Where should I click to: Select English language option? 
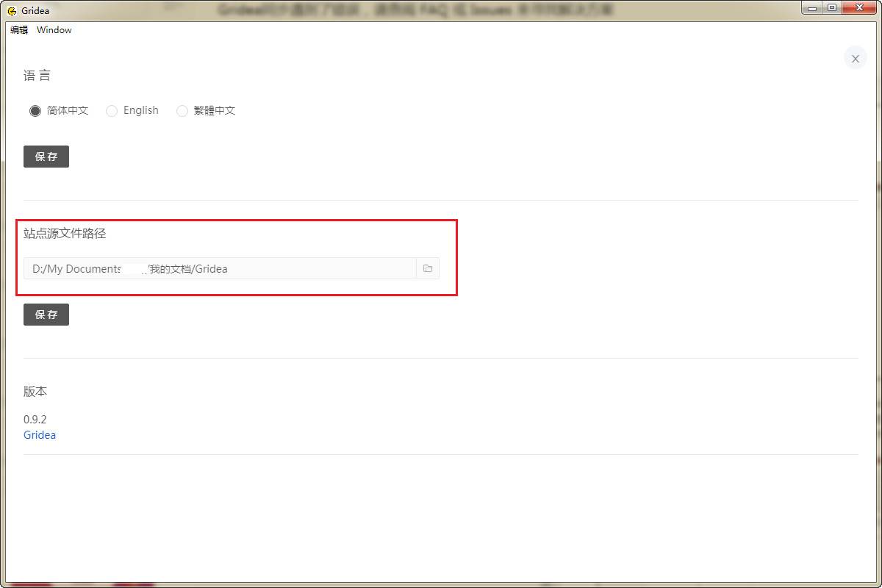[x=132, y=110]
